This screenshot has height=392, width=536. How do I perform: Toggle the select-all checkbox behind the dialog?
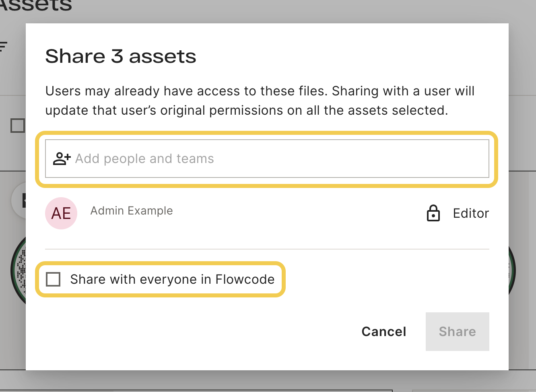(18, 126)
